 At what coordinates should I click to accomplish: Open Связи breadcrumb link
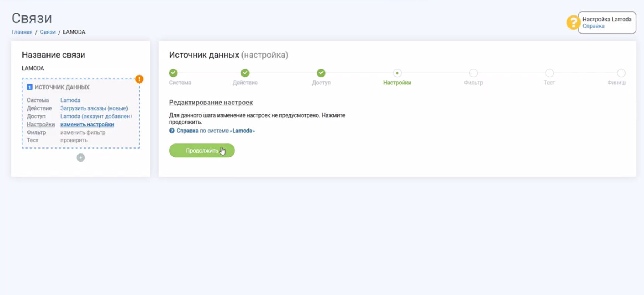point(48,32)
